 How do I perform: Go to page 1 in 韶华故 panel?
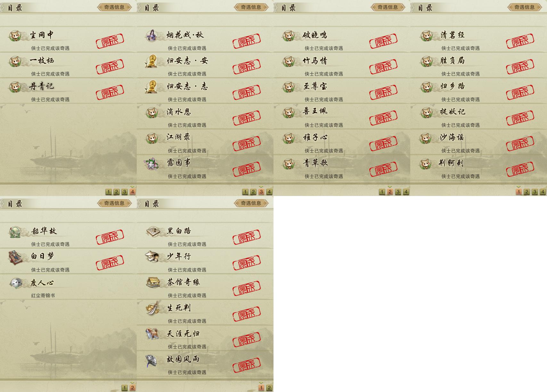[x=124, y=388]
